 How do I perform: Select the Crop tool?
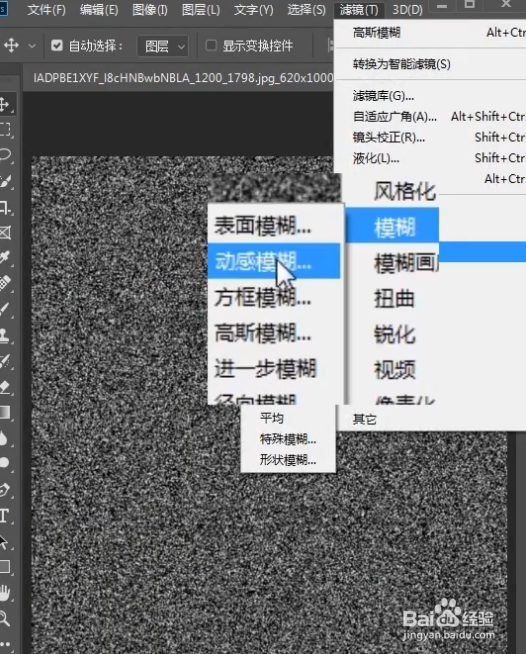[x=5, y=207]
